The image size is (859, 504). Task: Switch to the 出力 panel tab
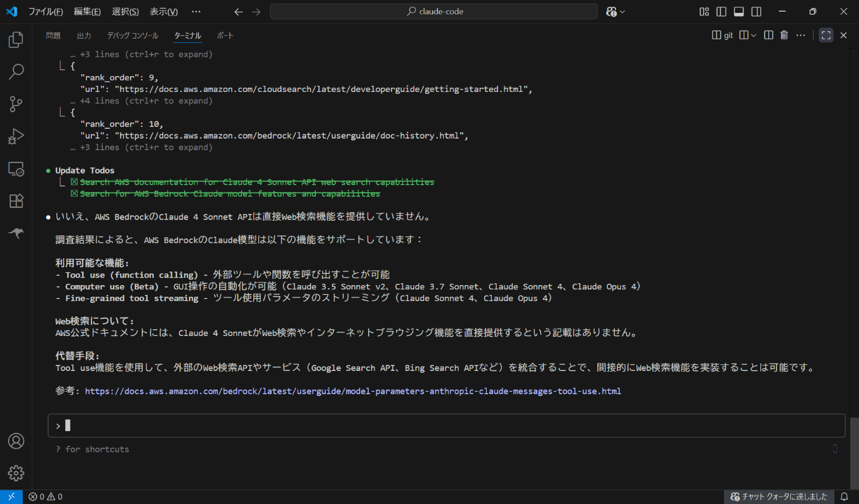(x=84, y=36)
